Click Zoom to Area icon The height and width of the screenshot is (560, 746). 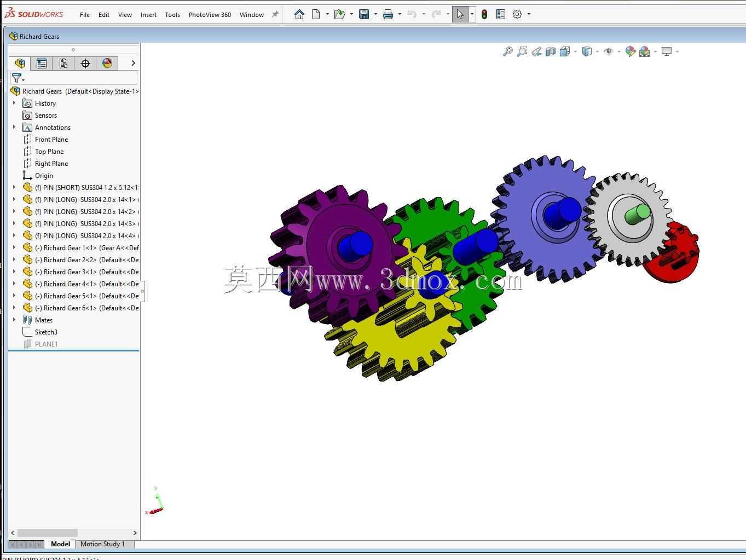click(x=522, y=51)
